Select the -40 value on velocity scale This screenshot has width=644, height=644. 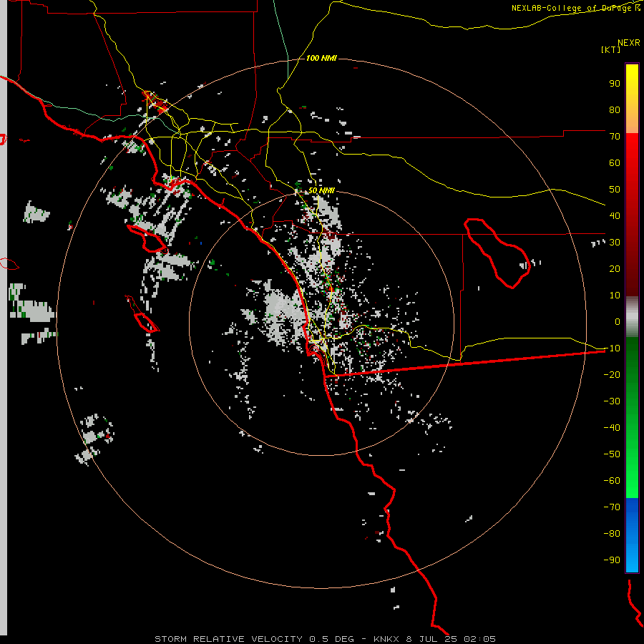point(612,428)
